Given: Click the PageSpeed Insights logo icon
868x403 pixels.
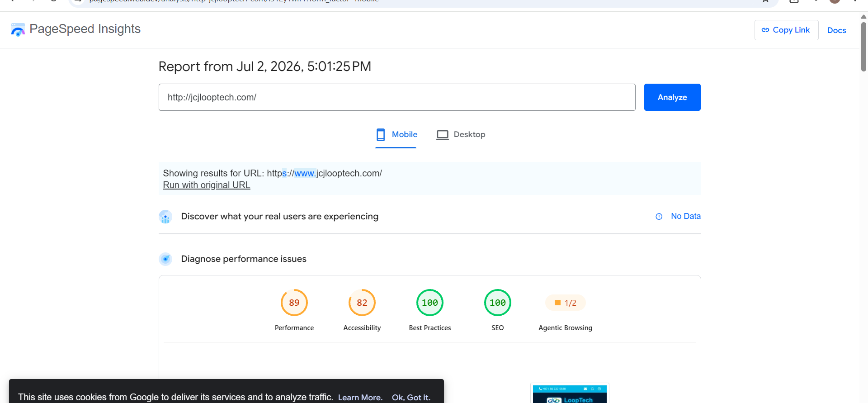Looking at the screenshot, I should click(18, 29).
